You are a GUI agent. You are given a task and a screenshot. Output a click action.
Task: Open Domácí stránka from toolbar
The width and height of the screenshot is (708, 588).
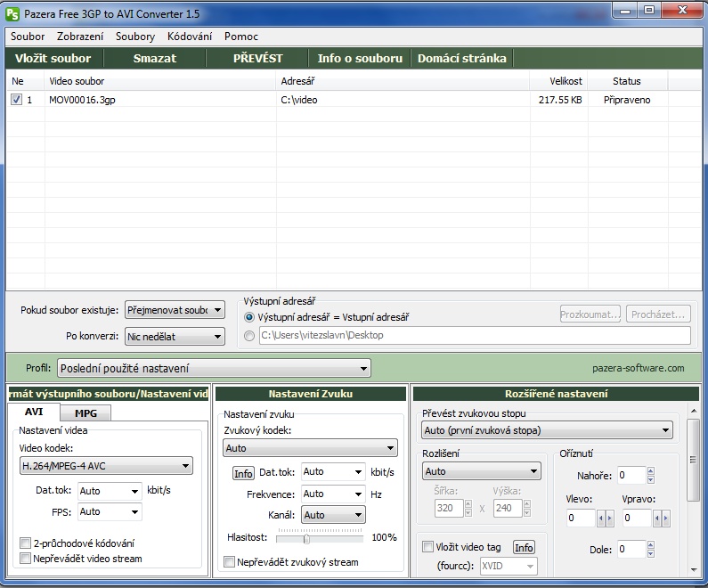click(461, 58)
